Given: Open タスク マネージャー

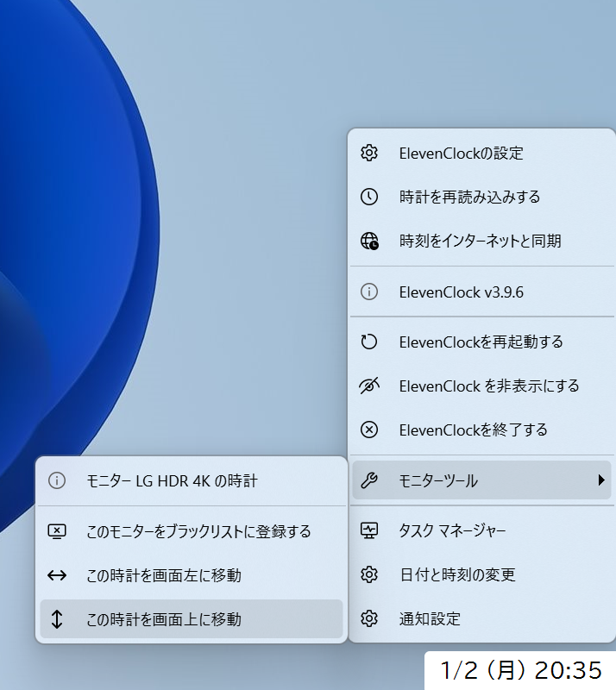Looking at the screenshot, I should click(x=481, y=530).
